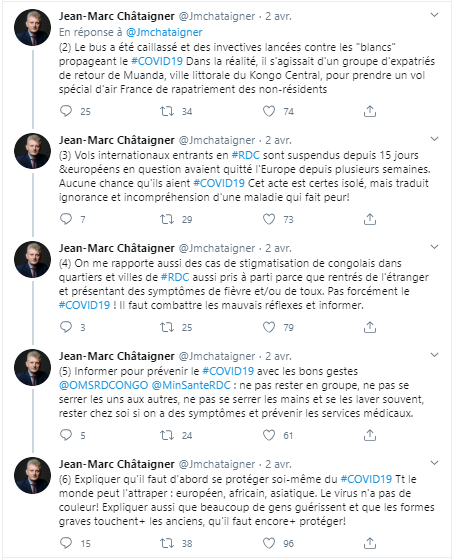
Task: Like tweet (3) with 73 likes
Action: point(269,219)
